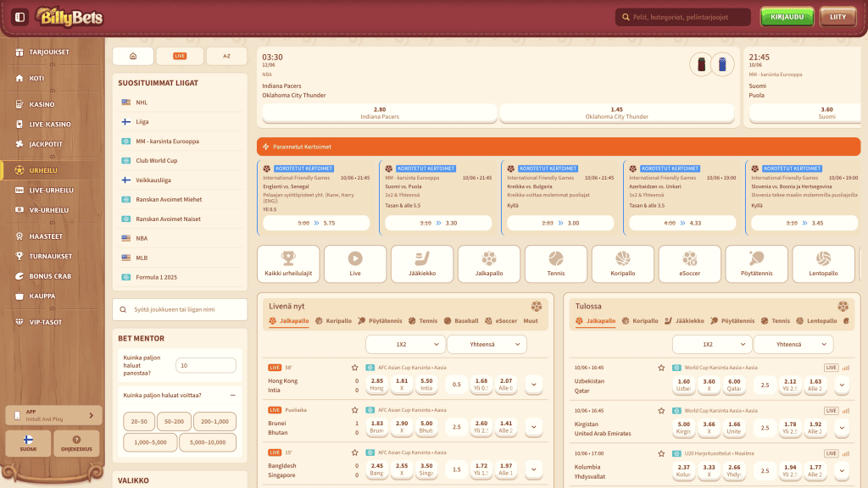Open Yhteensä dropdown in Livenä nyt
Screen dimensions: 868x488
(487, 344)
